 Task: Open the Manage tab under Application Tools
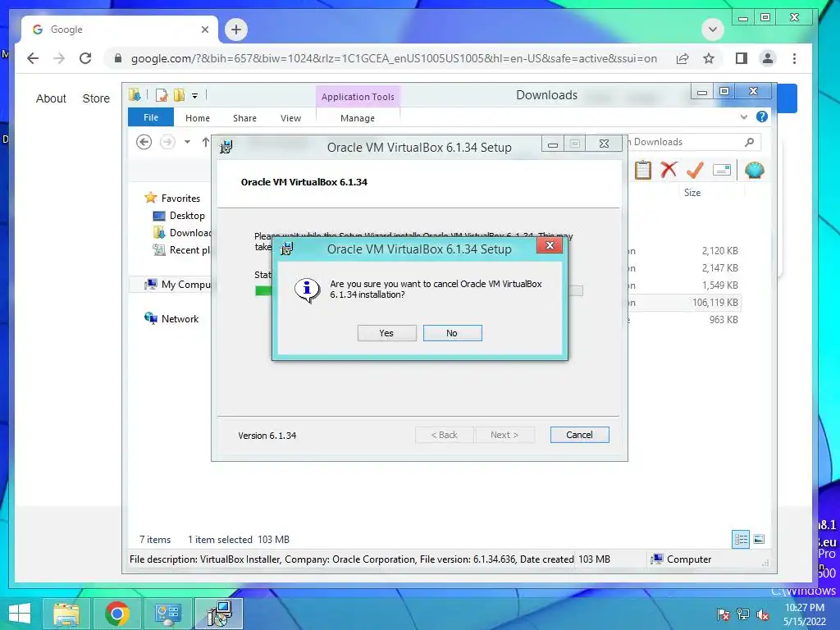(358, 118)
